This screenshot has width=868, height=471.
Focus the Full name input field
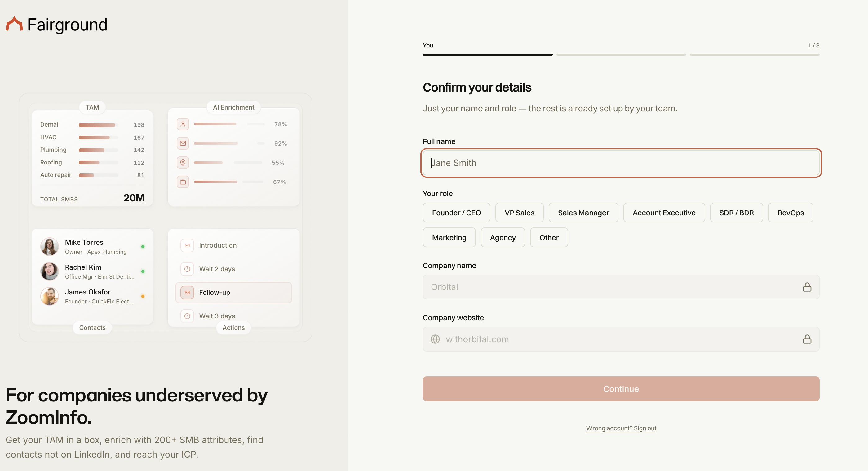621,163
